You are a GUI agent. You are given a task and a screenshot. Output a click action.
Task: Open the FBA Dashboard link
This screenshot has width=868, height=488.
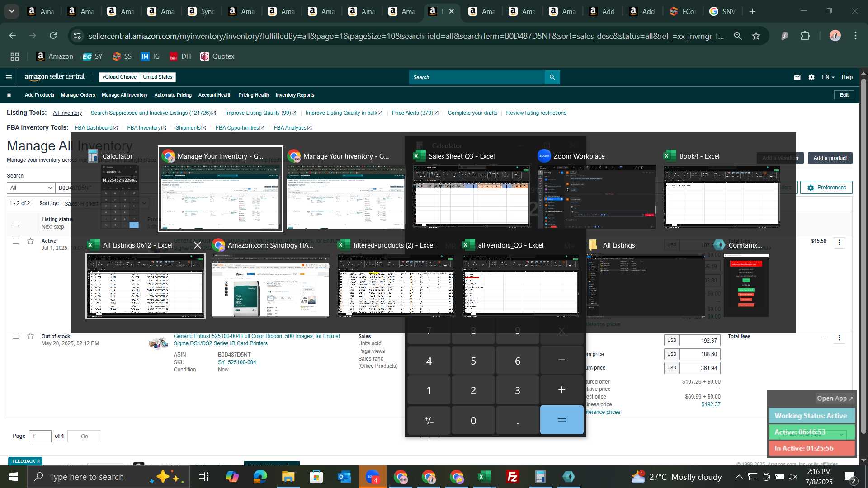pos(96,128)
